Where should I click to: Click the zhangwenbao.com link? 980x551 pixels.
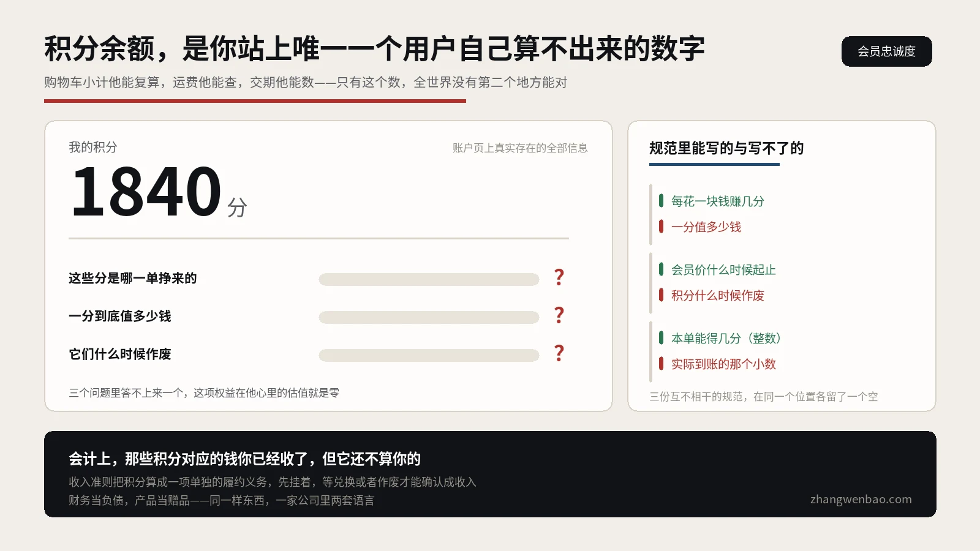pos(861,500)
